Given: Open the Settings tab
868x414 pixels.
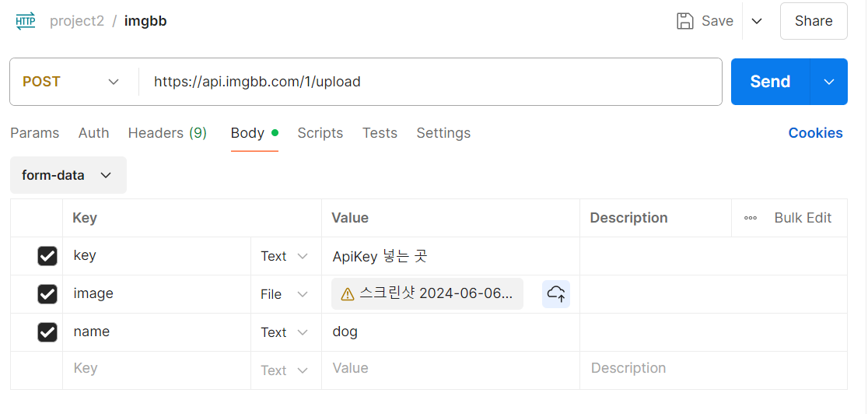Looking at the screenshot, I should click(x=443, y=133).
